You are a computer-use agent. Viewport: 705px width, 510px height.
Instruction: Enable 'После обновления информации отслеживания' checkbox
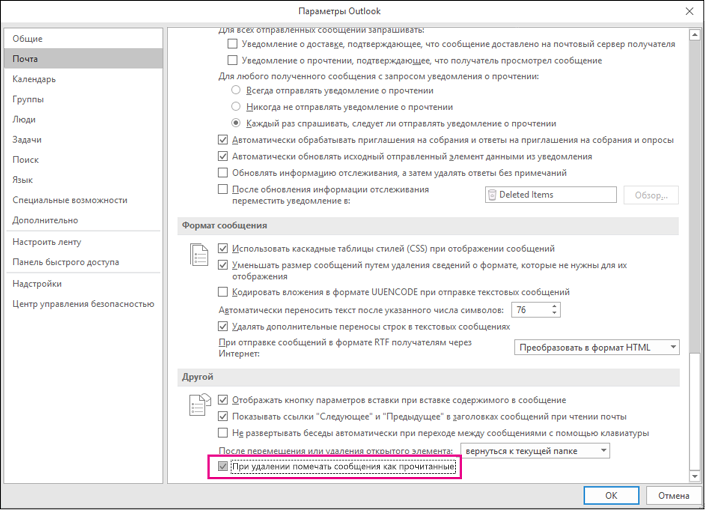(x=223, y=189)
